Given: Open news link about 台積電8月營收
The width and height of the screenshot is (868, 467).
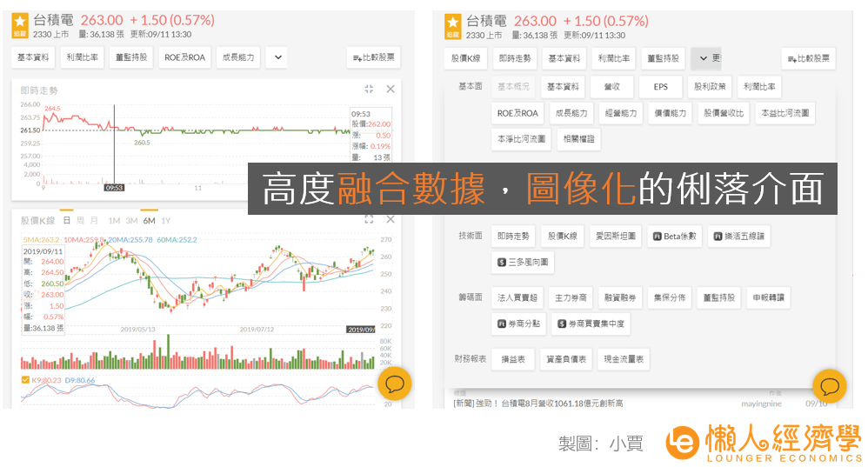Looking at the screenshot, I should tap(538, 404).
